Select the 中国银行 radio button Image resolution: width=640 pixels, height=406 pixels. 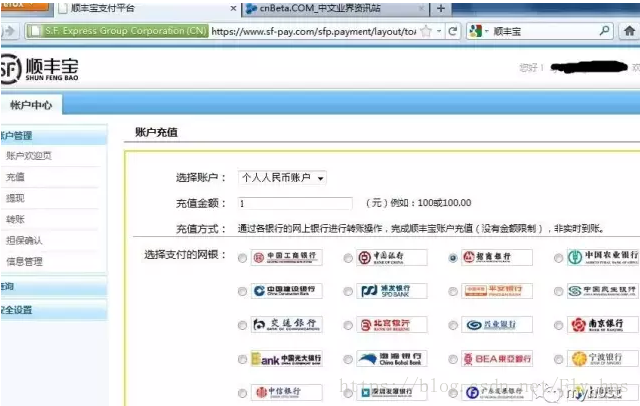click(348, 258)
